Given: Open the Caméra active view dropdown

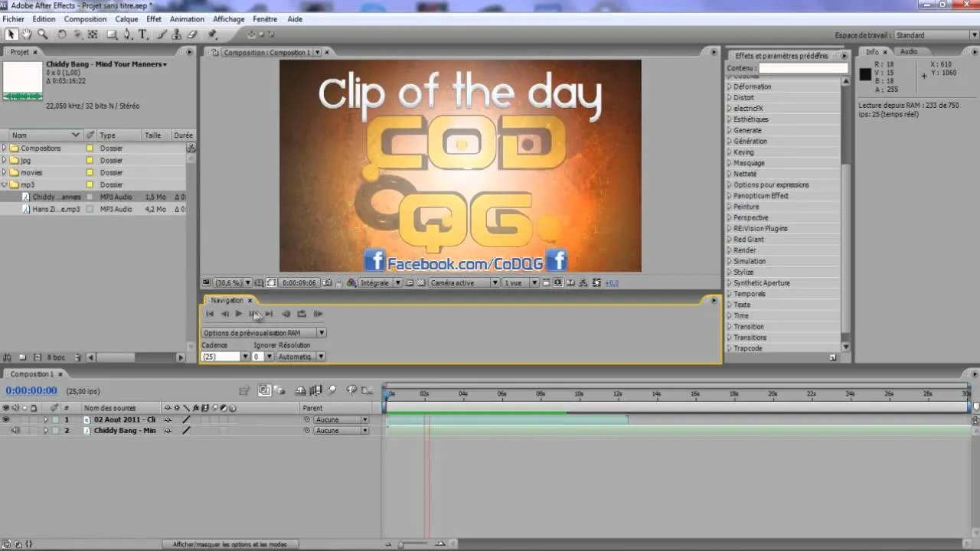Looking at the screenshot, I should click(x=464, y=282).
